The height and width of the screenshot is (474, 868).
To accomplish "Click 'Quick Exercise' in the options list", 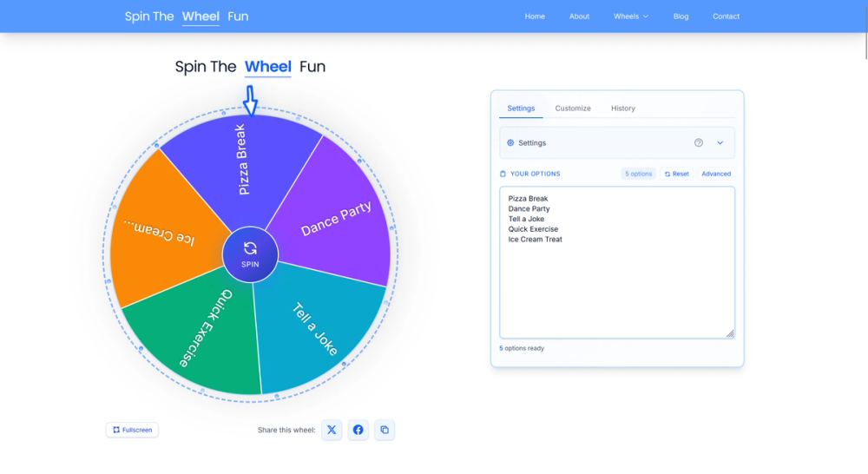I will point(533,229).
